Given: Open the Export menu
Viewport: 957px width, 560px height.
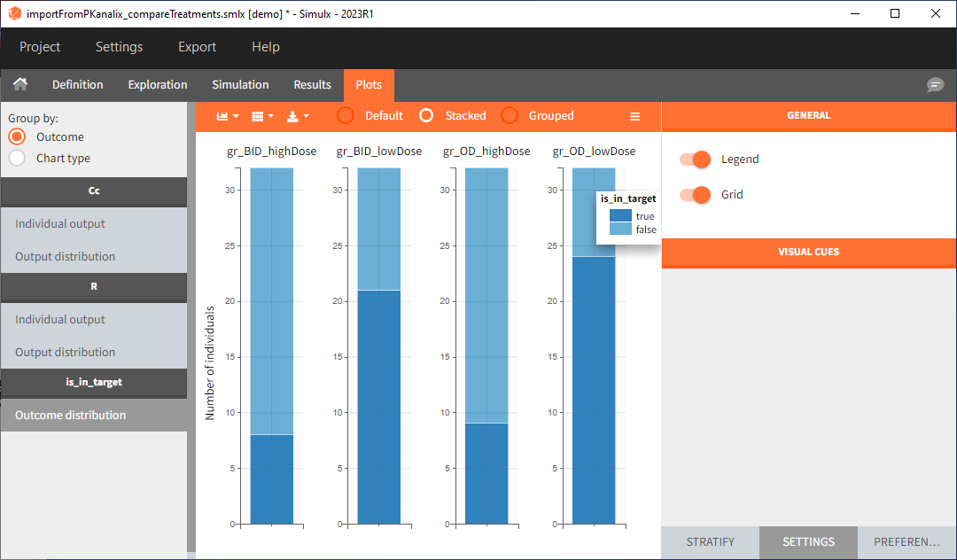Looking at the screenshot, I should (x=197, y=47).
